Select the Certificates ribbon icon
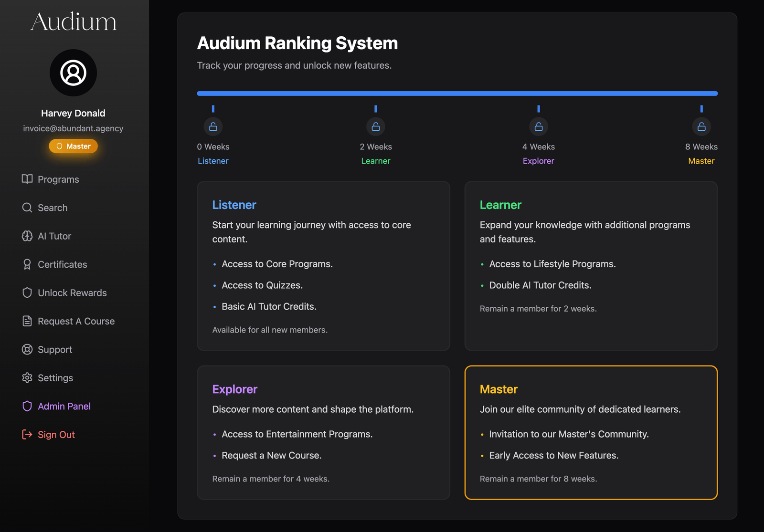This screenshot has width=764, height=532. (27, 264)
